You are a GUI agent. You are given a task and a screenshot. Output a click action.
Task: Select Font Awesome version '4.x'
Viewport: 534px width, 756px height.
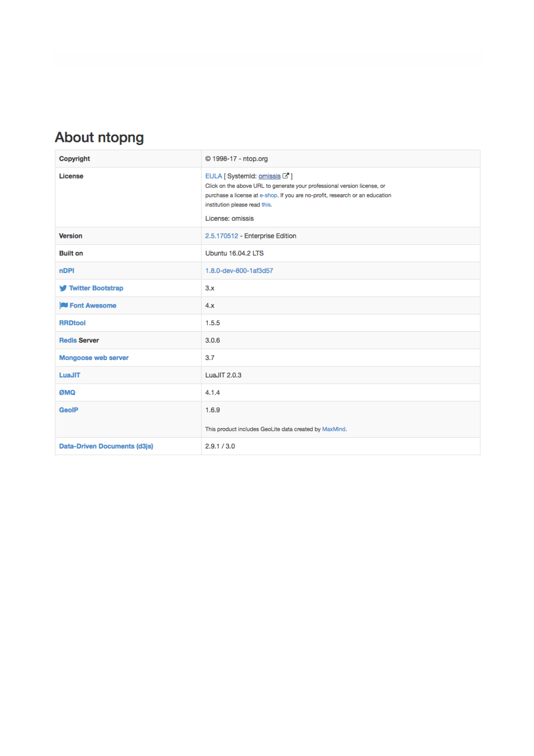click(x=210, y=305)
